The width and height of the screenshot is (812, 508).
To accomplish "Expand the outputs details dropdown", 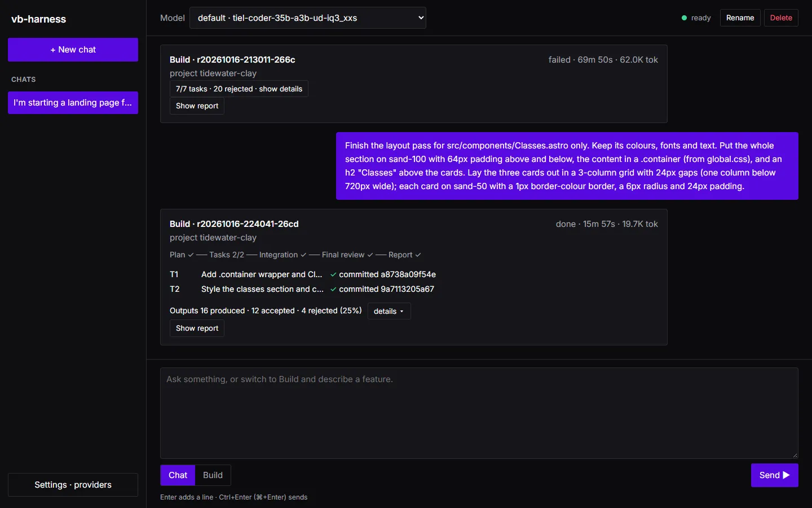I will coord(389,312).
